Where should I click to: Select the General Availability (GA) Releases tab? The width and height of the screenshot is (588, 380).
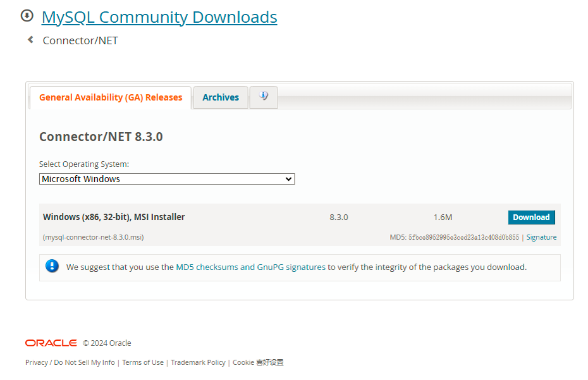[x=111, y=97]
